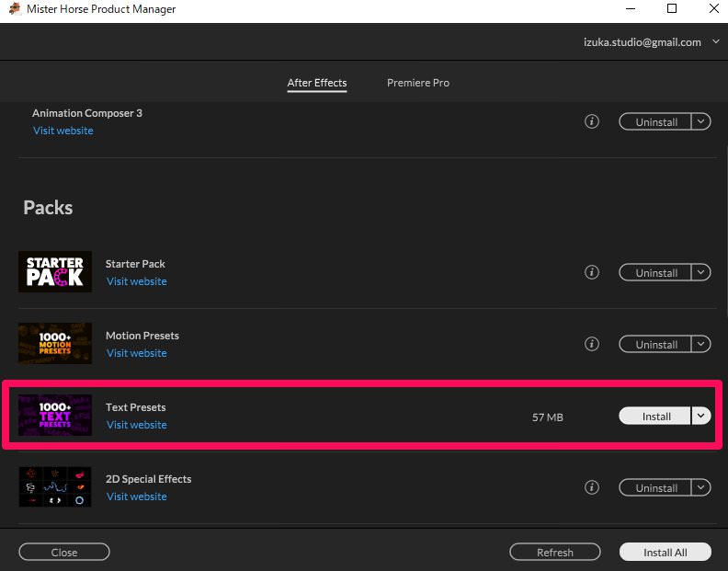The height and width of the screenshot is (571, 728).
Task: Uninstall Animation Composer 3
Action: 655,121
